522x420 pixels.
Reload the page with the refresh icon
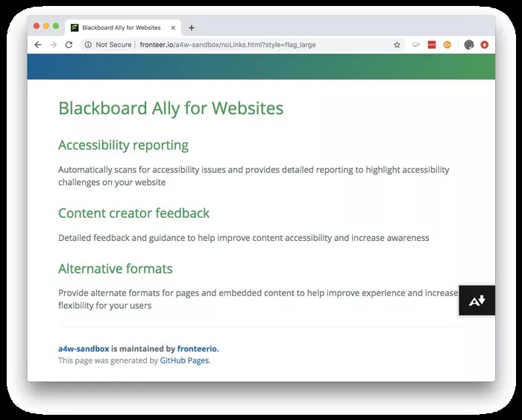69,45
